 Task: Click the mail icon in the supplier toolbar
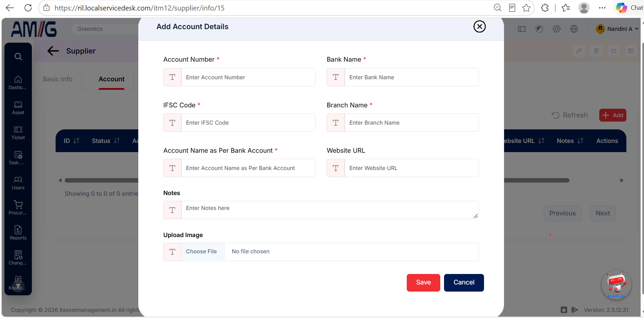click(x=613, y=51)
